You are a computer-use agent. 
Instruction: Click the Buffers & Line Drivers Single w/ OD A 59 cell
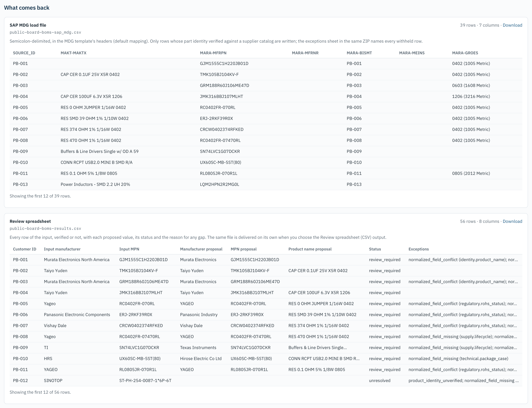click(x=100, y=152)
